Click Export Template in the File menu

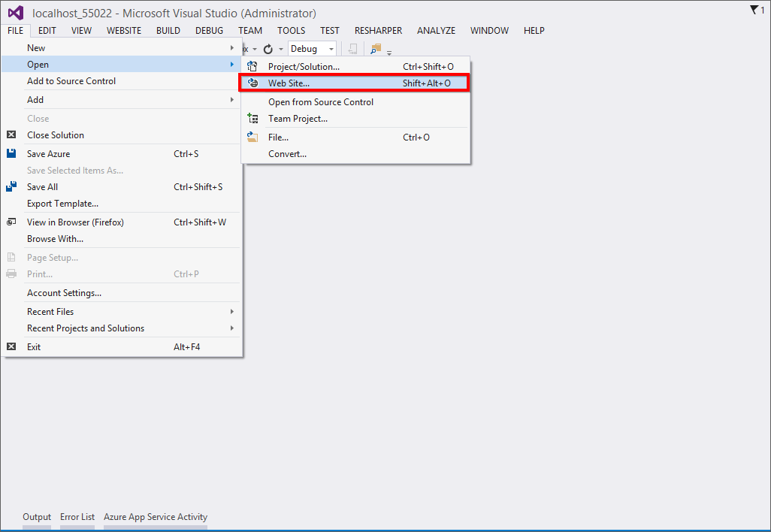[62, 204]
